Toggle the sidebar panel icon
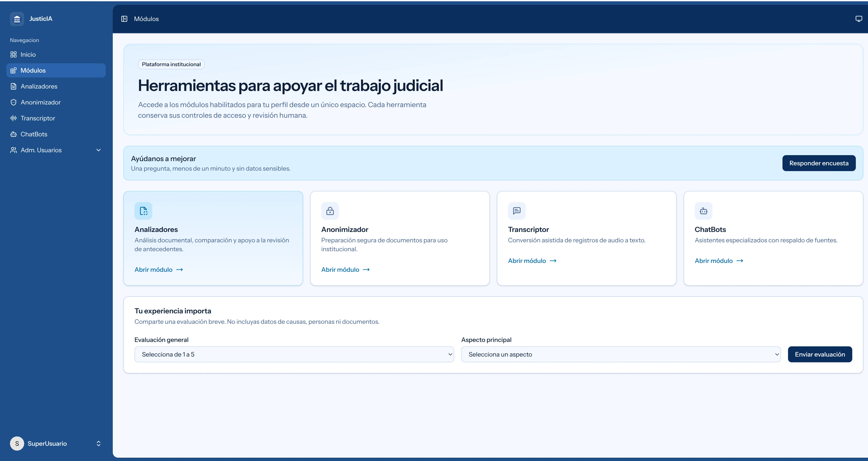 click(124, 19)
